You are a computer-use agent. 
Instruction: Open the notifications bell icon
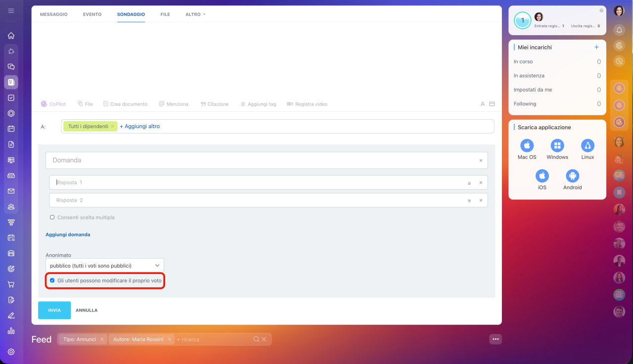coord(619,30)
